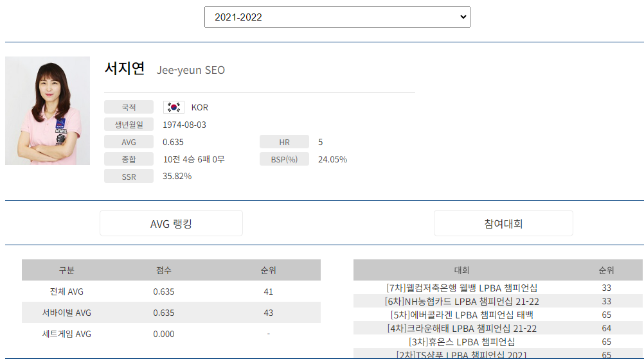Click [4차]크라운해태 LPBA 챔피언십 21-22 row
The image size is (644, 364).
(498, 328)
